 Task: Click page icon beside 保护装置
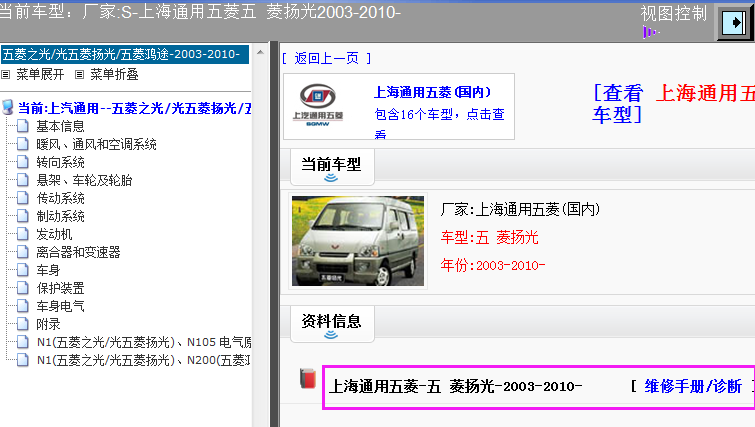(x=23, y=288)
